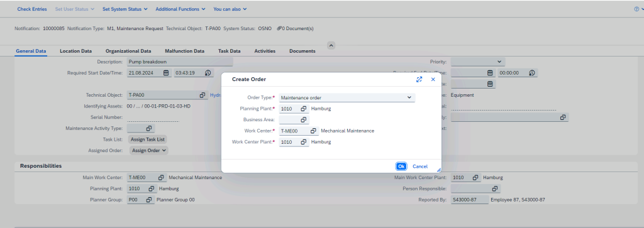Open the Priority dropdown
Image resolution: width=644 pixels, height=228 pixels.
point(499,62)
